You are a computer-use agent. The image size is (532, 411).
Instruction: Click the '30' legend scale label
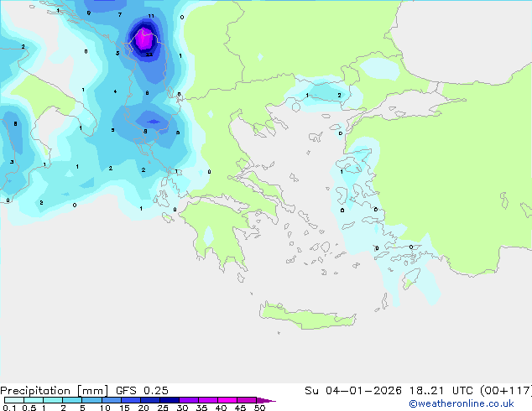182,408
